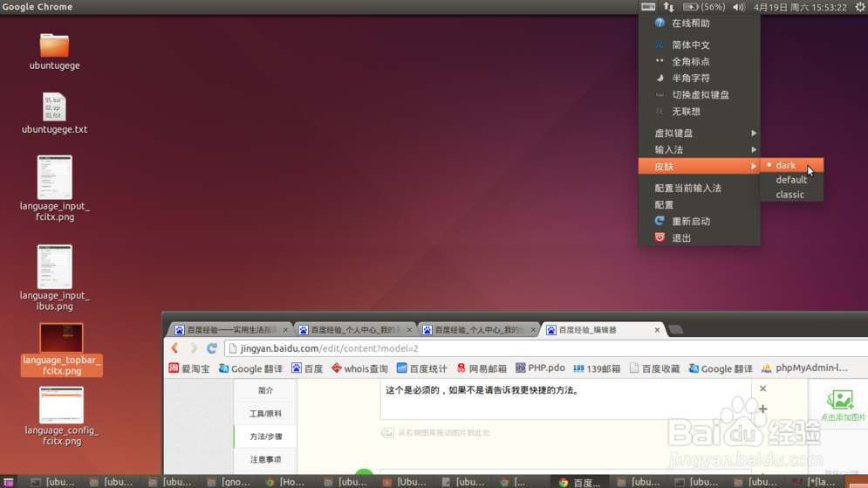Go to the 工具/原料 section
Viewport: 868px width, 488px height.
coord(266,413)
